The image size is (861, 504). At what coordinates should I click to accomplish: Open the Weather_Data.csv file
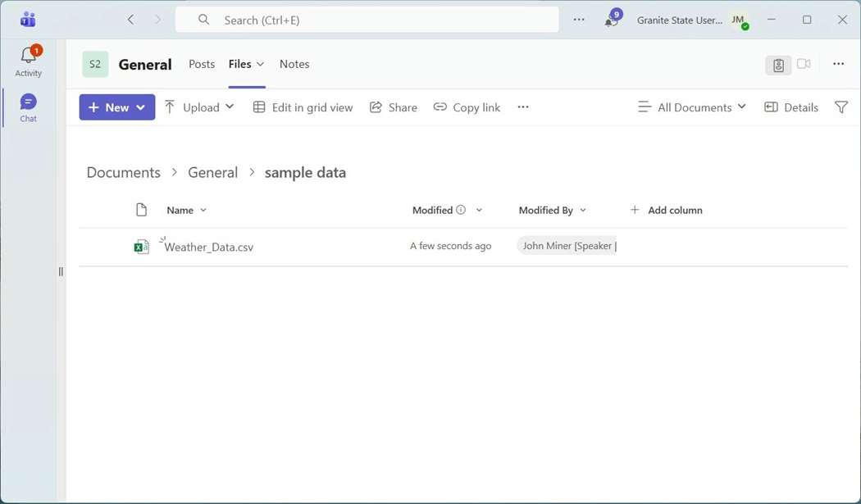point(209,247)
